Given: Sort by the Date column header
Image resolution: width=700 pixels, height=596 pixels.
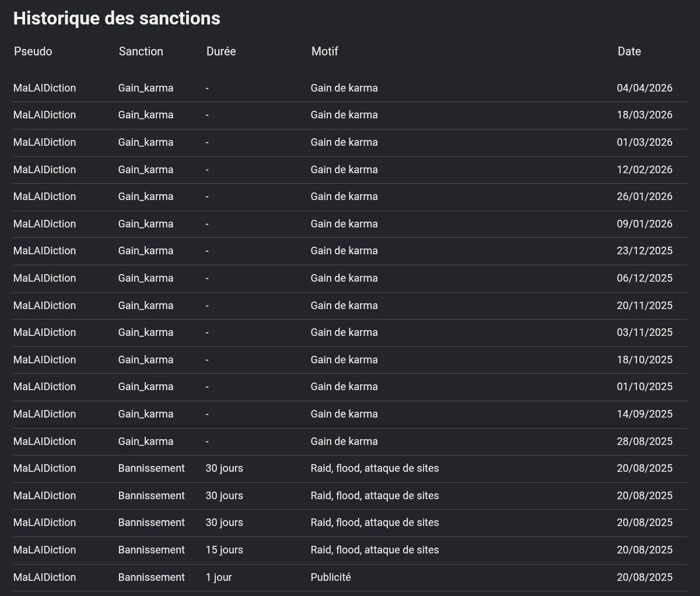Looking at the screenshot, I should [x=629, y=51].
